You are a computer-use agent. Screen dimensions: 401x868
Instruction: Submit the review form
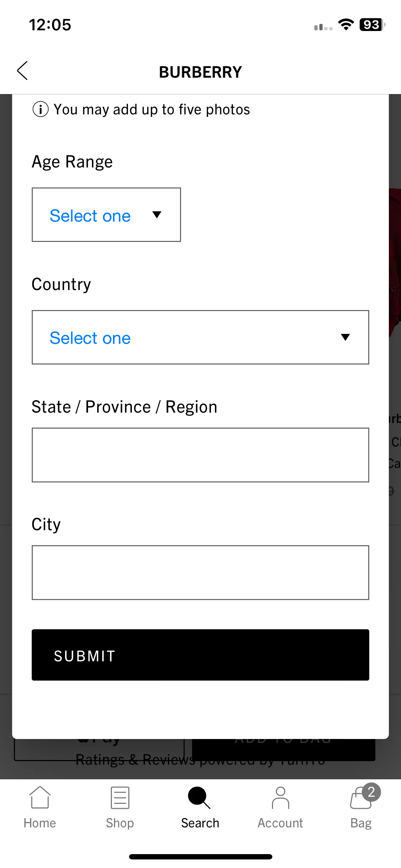(x=200, y=655)
